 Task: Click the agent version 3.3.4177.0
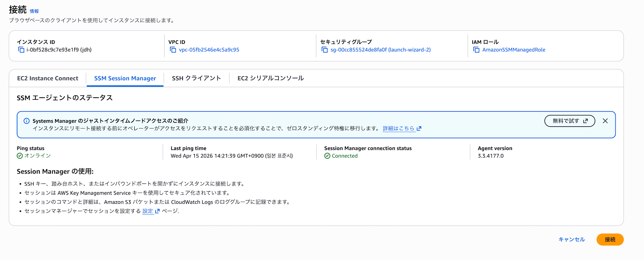pyautogui.click(x=491, y=156)
